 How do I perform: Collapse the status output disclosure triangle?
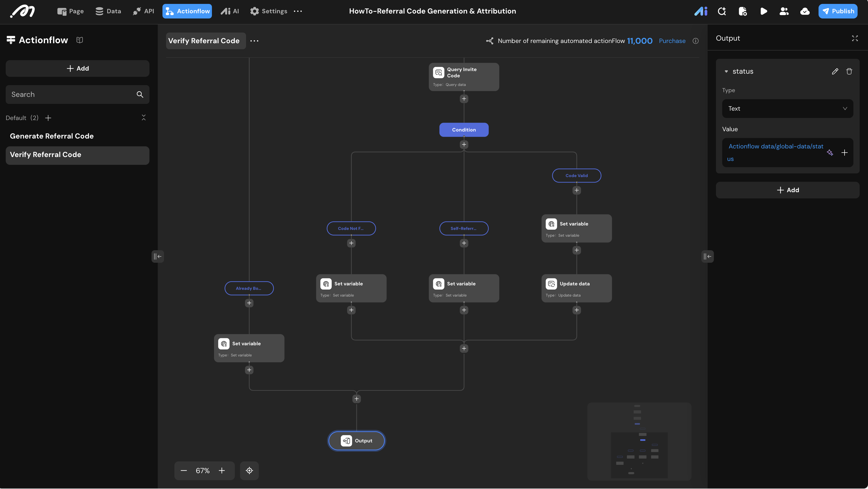point(726,71)
